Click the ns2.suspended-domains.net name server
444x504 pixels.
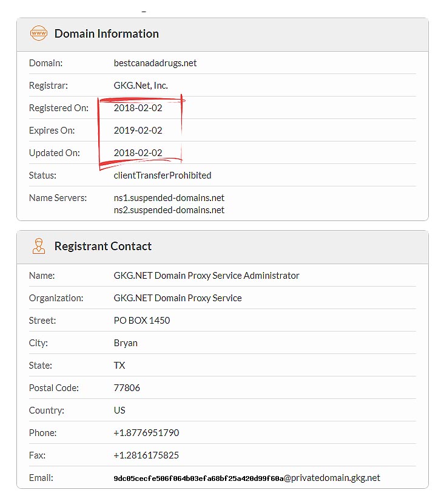169,210
